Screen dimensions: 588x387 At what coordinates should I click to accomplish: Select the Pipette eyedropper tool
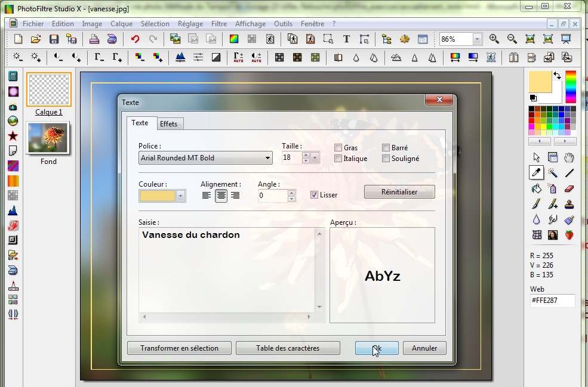tap(536, 172)
